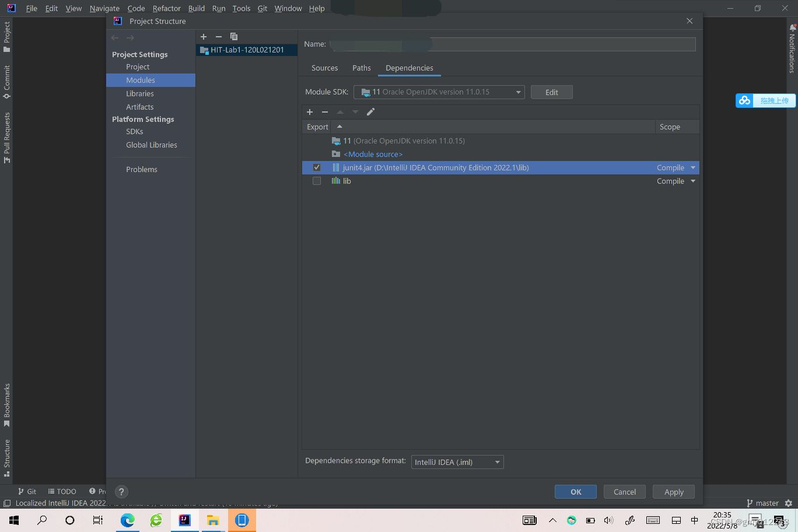
Task: Open the Window menu
Action: coord(288,8)
